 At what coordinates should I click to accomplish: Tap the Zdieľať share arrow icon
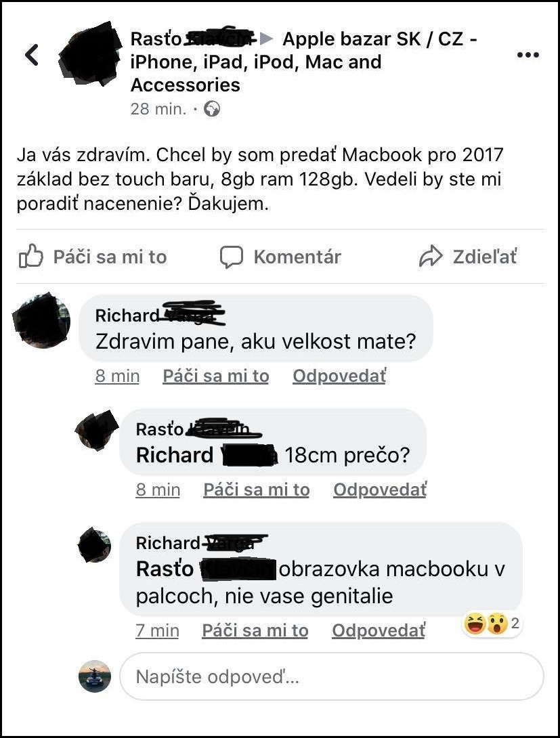point(431,257)
